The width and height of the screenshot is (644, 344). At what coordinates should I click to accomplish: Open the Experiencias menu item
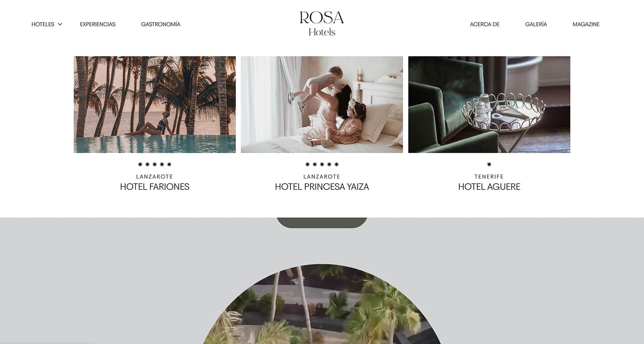(97, 24)
